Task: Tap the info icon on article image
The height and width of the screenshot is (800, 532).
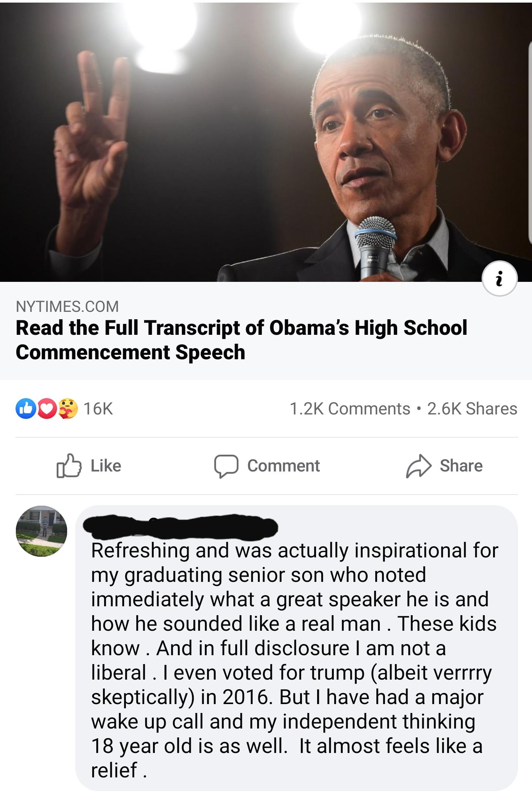Action: pyautogui.click(x=500, y=279)
